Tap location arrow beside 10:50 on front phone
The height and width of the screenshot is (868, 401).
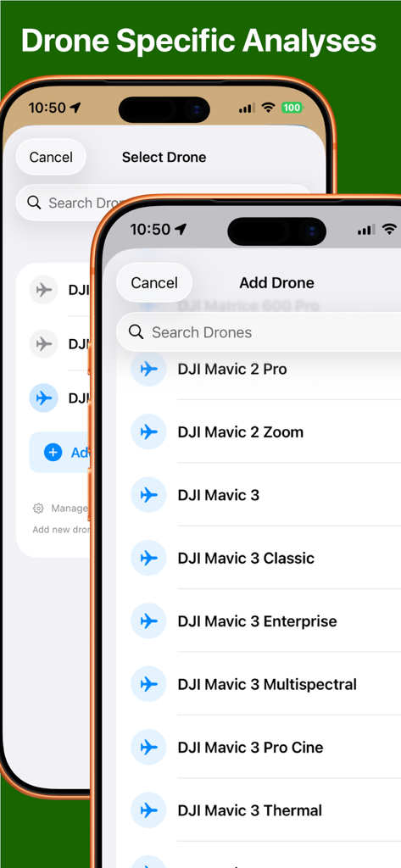point(181,229)
